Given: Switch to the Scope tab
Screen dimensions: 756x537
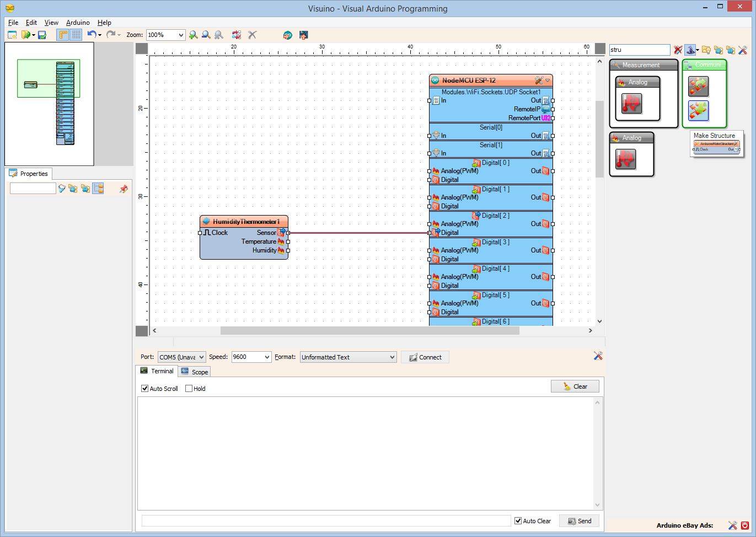Looking at the screenshot, I should 194,372.
